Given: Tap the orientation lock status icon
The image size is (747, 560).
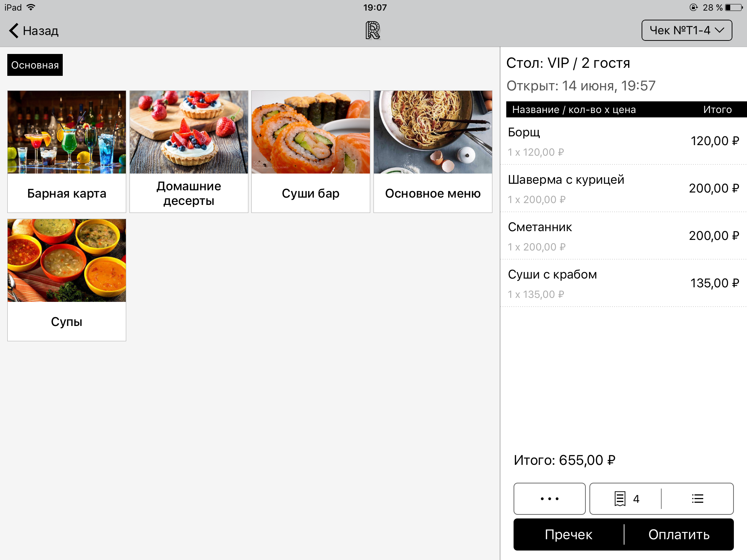Looking at the screenshot, I should point(693,8).
